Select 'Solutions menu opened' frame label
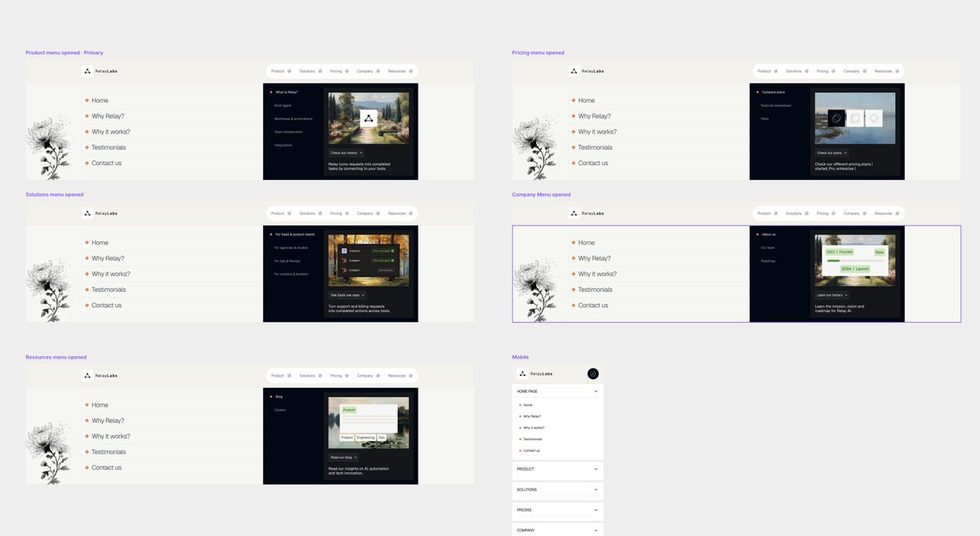The width and height of the screenshot is (980, 536). pyautogui.click(x=55, y=195)
